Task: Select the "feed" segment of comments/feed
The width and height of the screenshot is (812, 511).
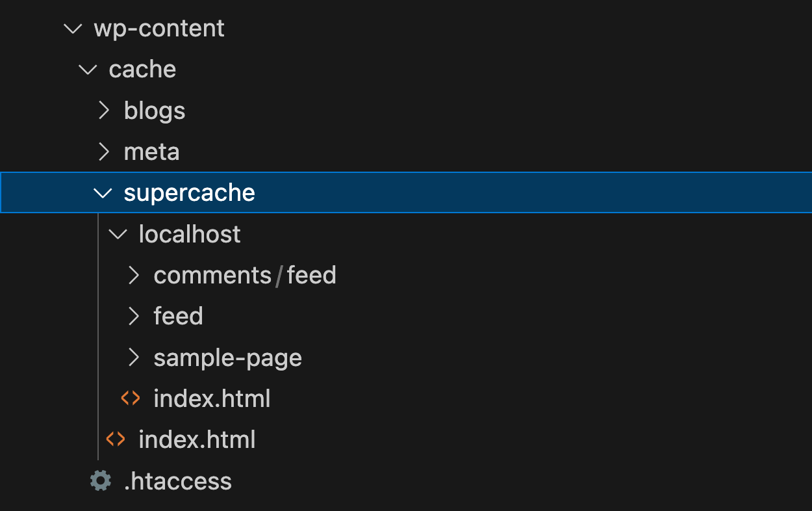Action: 311,275
